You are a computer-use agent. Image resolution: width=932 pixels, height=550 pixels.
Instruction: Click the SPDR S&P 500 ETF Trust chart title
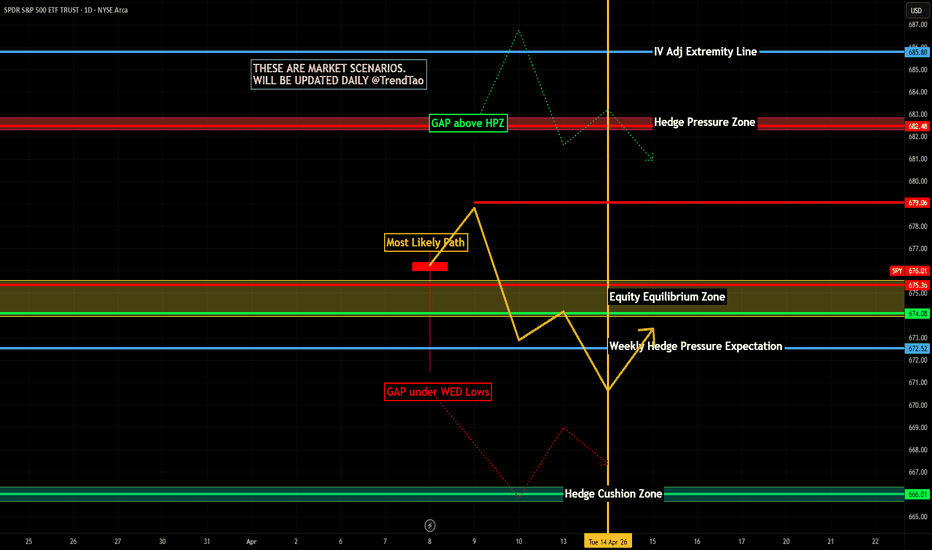pos(78,10)
